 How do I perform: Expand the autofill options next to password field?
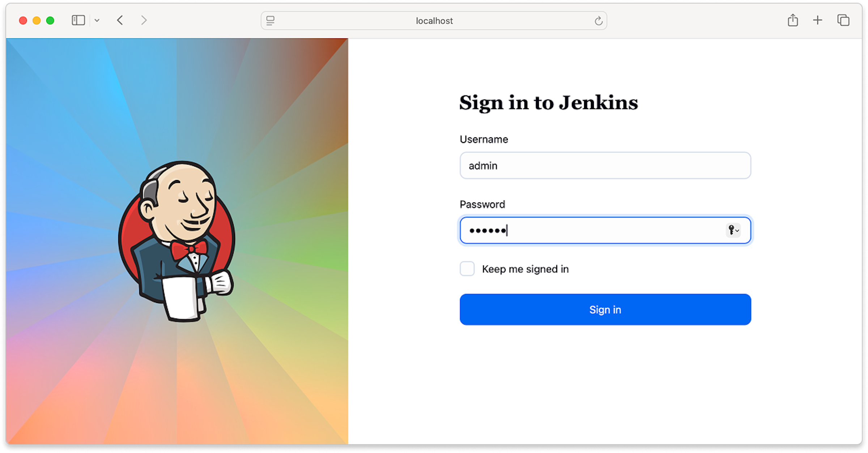click(738, 231)
